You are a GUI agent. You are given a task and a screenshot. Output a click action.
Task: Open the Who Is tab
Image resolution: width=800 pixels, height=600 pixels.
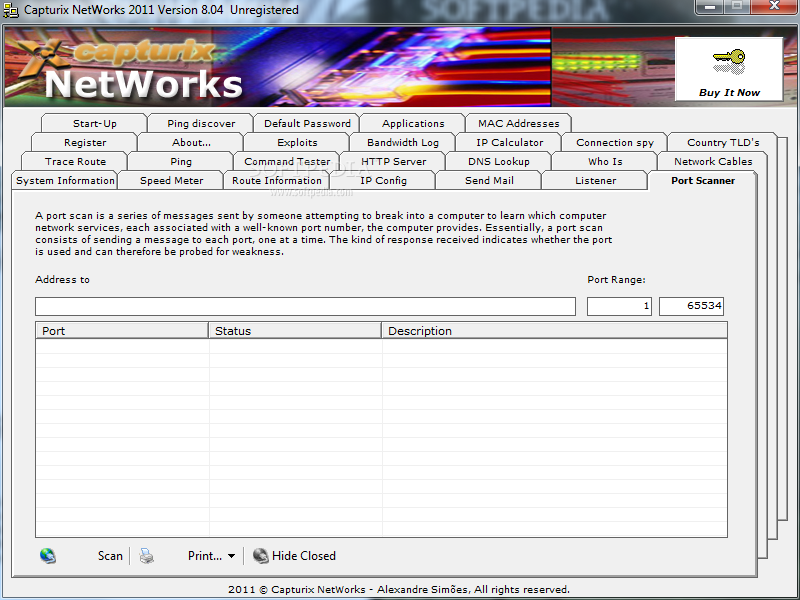(x=605, y=161)
